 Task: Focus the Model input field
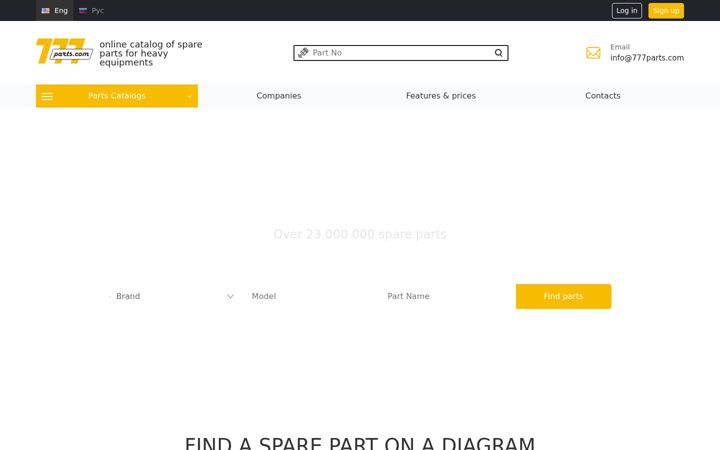pos(312,296)
